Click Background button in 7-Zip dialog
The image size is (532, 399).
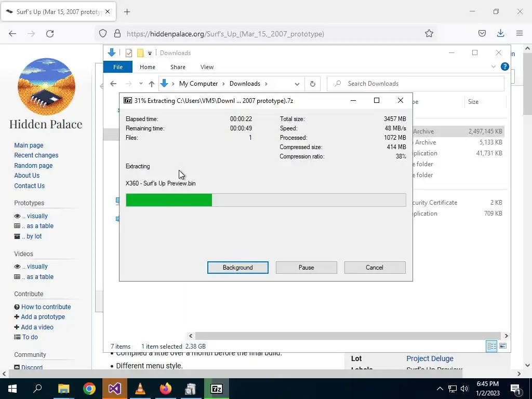click(238, 268)
